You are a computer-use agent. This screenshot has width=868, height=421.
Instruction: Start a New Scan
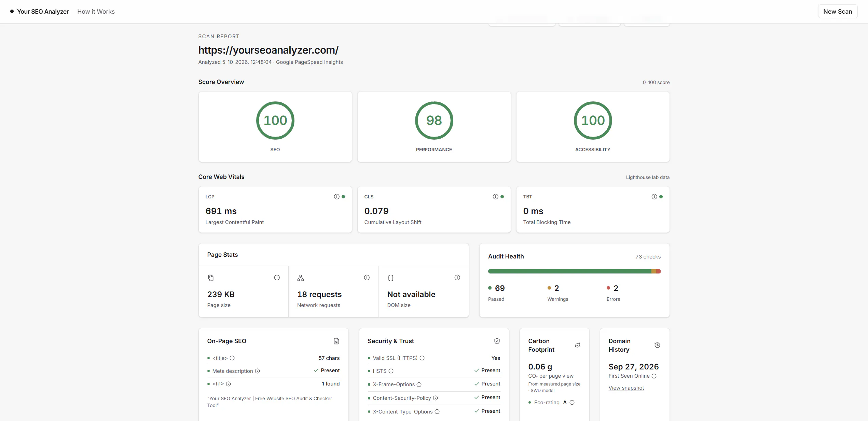838,12
